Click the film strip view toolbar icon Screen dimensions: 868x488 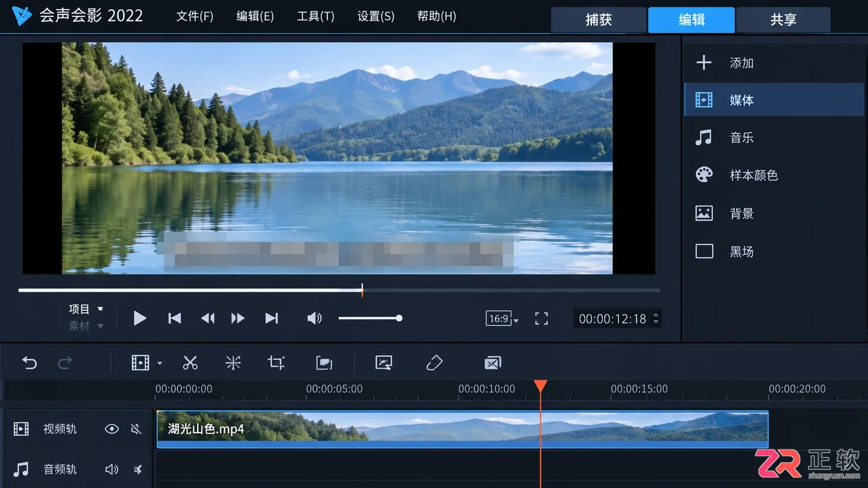coord(140,363)
